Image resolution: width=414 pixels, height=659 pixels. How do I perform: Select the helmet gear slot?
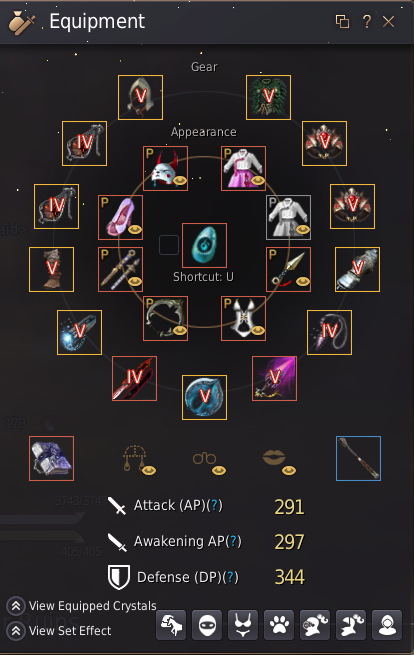click(x=140, y=98)
